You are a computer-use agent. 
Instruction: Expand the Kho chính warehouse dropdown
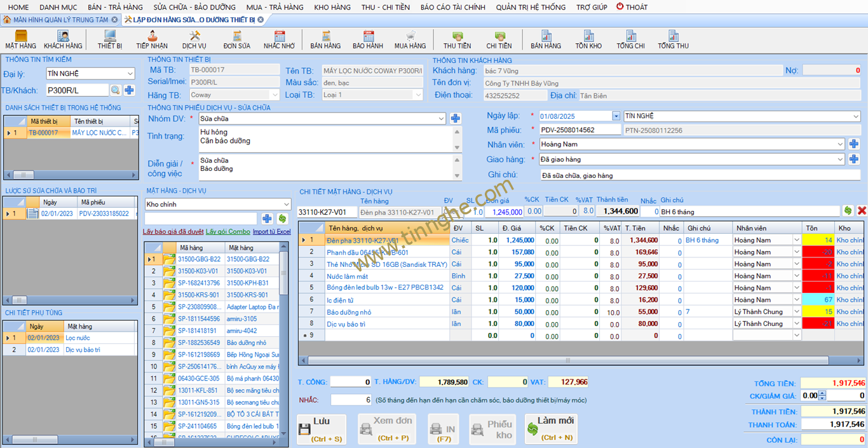point(286,205)
